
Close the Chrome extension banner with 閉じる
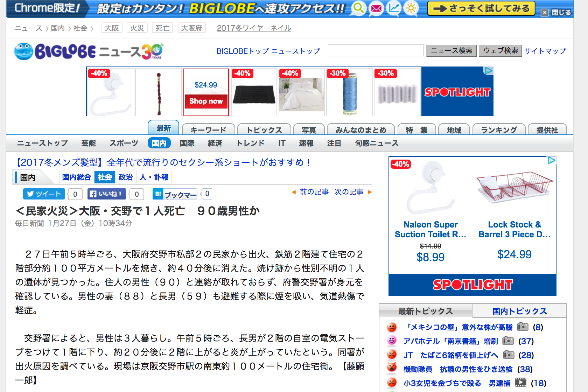click(556, 13)
